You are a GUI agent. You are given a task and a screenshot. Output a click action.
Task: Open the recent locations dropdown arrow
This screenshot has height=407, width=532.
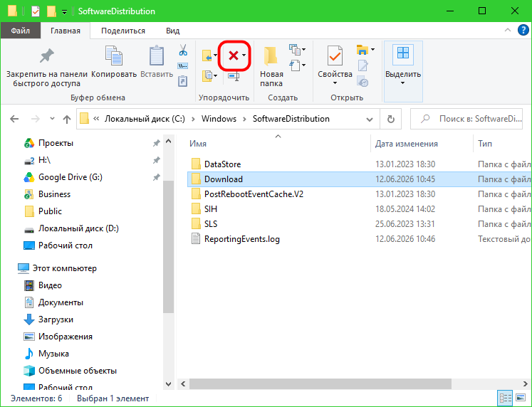pyautogui.click(x=52, y=119)
